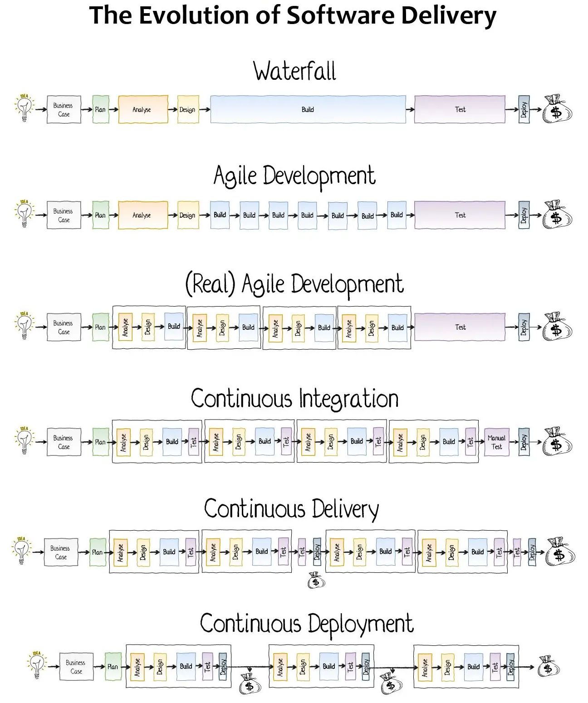
Task: Click the idea lightbulb in Waterfall row
Action: point(24,108)
